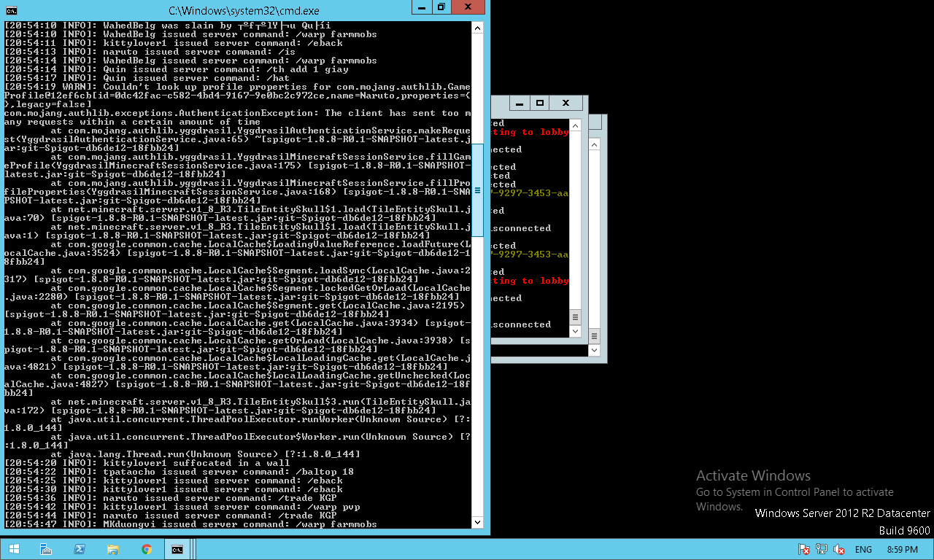Close the middle console window behind

566,103
